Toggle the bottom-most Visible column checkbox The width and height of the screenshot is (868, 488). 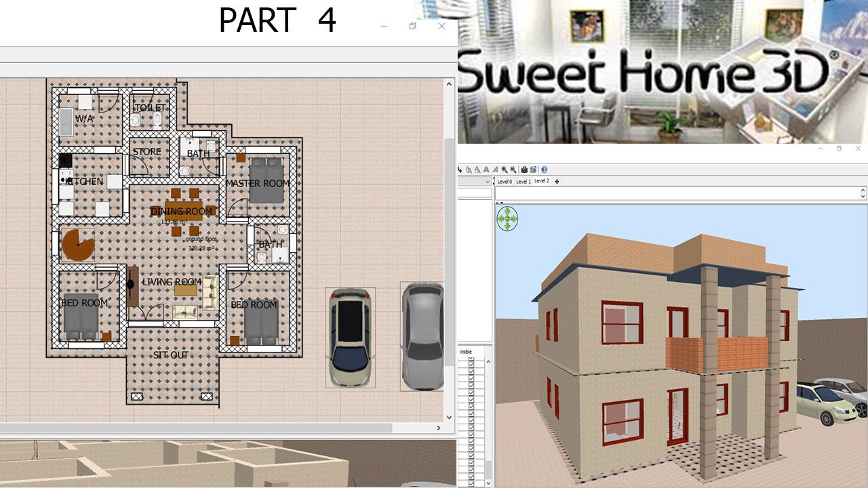[471, 483]
